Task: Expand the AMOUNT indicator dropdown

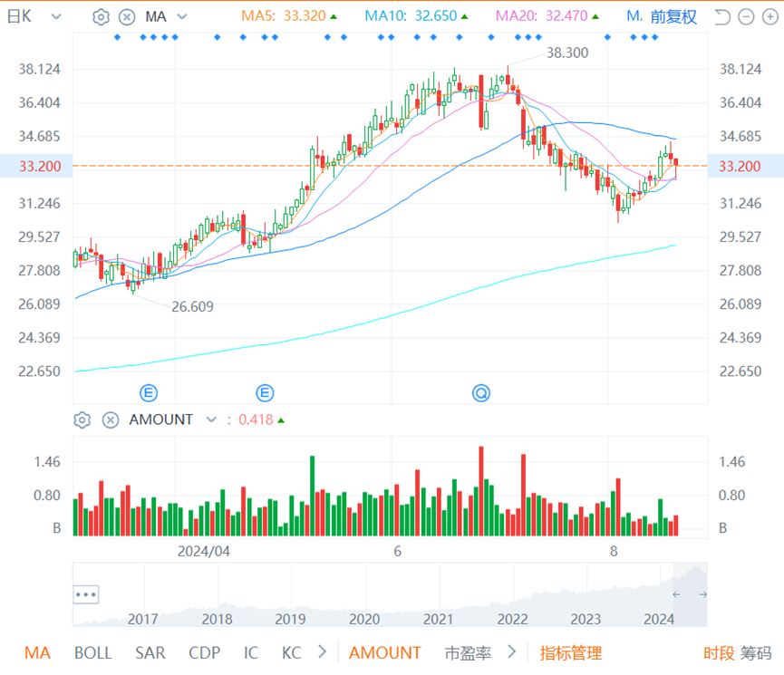Action: [211, 420]
